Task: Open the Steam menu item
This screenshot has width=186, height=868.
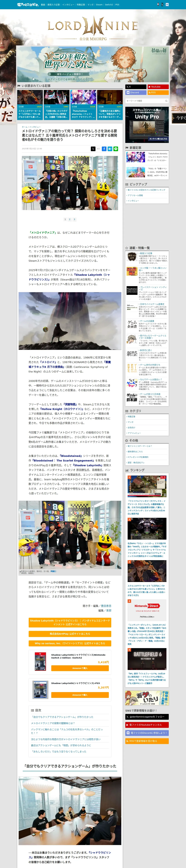Action: click(99, 5)
